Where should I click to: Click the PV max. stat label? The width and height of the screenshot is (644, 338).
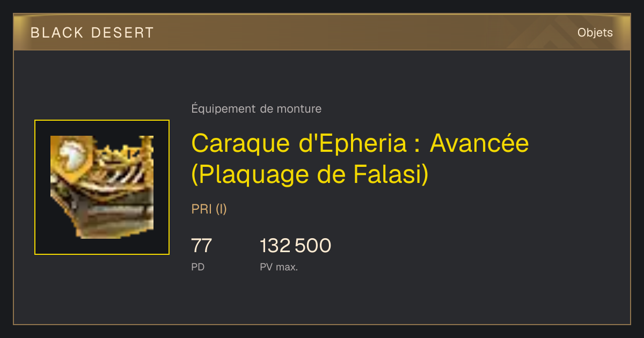click(279, 267)
